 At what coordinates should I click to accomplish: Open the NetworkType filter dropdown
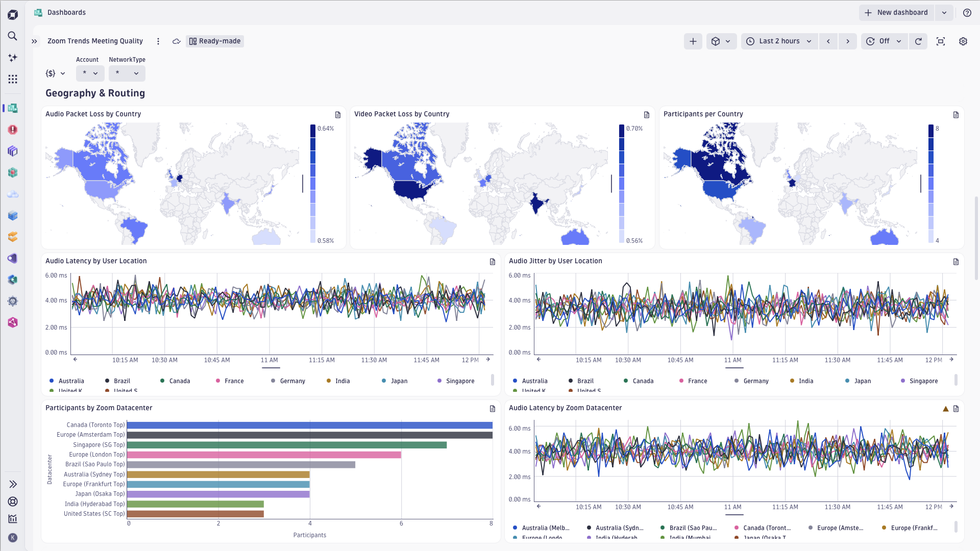(x=127, y=73)
